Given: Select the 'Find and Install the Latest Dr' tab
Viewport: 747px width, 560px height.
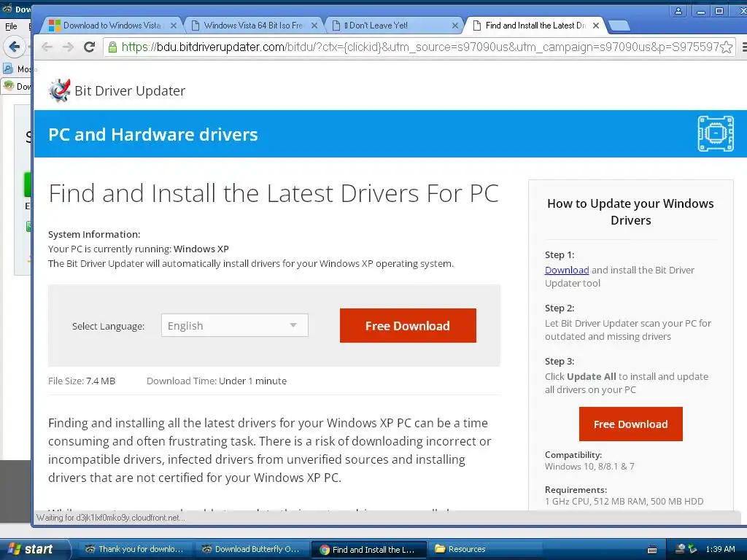Looking at the screenshot, I should (x=536, y=26).
